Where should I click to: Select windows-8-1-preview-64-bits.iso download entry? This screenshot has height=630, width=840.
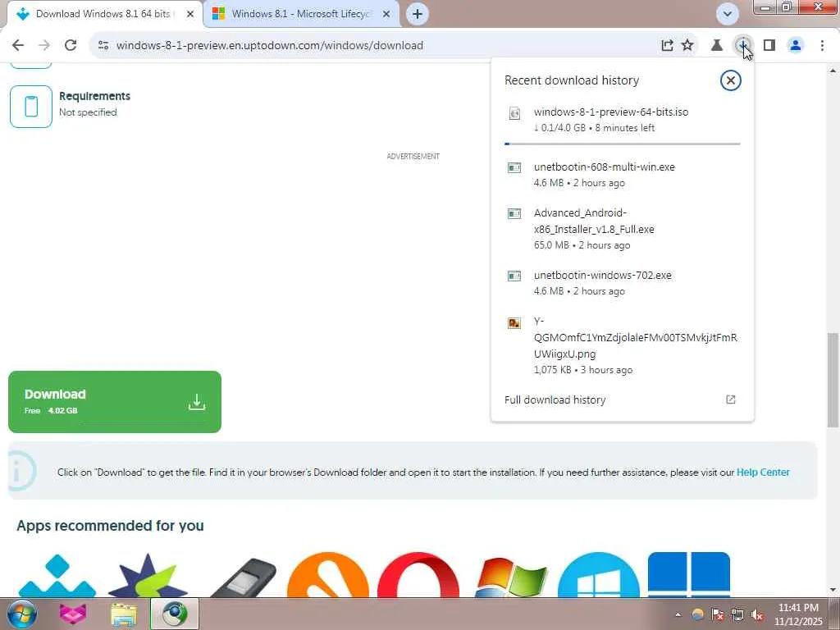click(623, 120)
